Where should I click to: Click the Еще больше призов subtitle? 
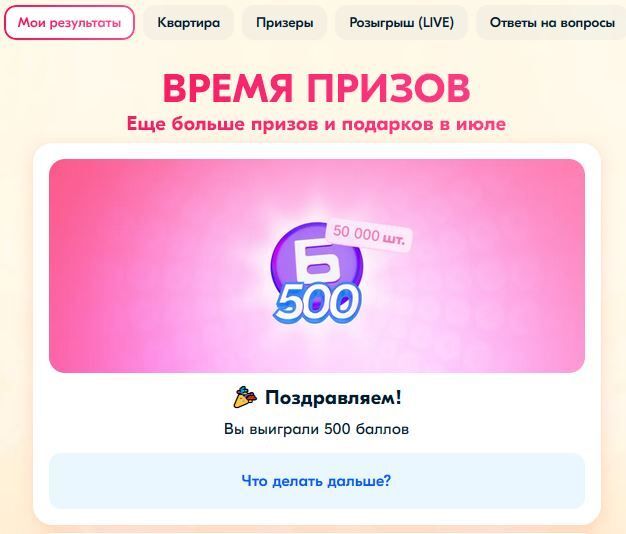click(x=316, y=124)
